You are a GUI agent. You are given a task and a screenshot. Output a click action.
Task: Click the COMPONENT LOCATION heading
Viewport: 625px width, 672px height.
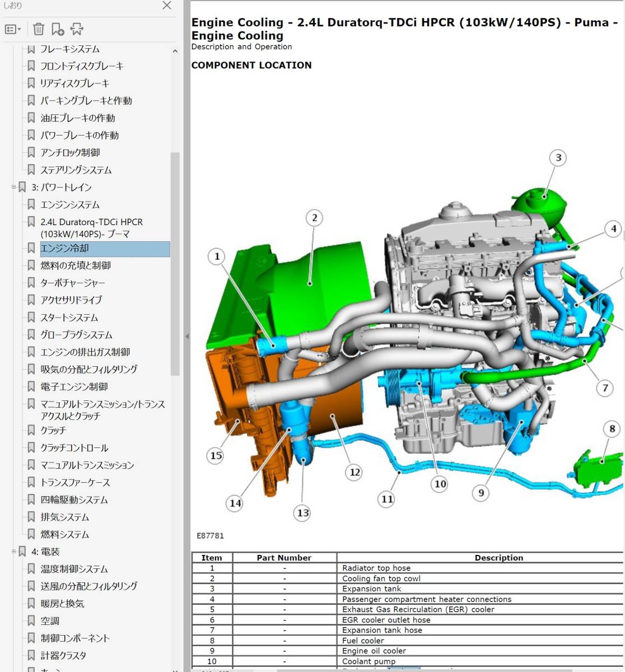tap(251, 65)
